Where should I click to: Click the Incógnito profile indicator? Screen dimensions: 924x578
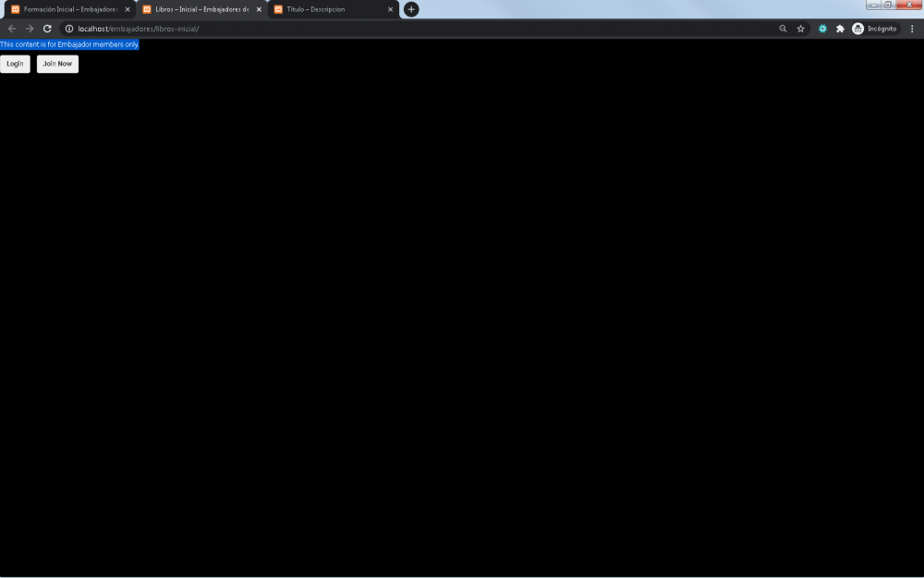click(875, 29)
